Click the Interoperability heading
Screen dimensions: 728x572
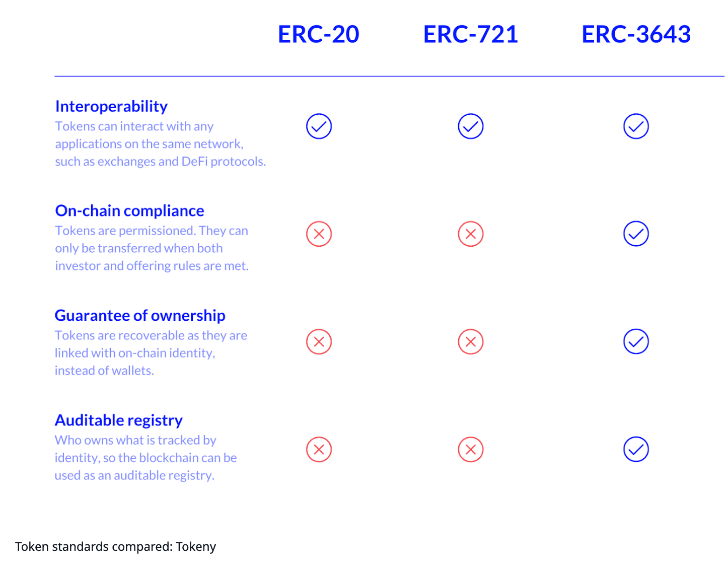(x=111, y=106)
